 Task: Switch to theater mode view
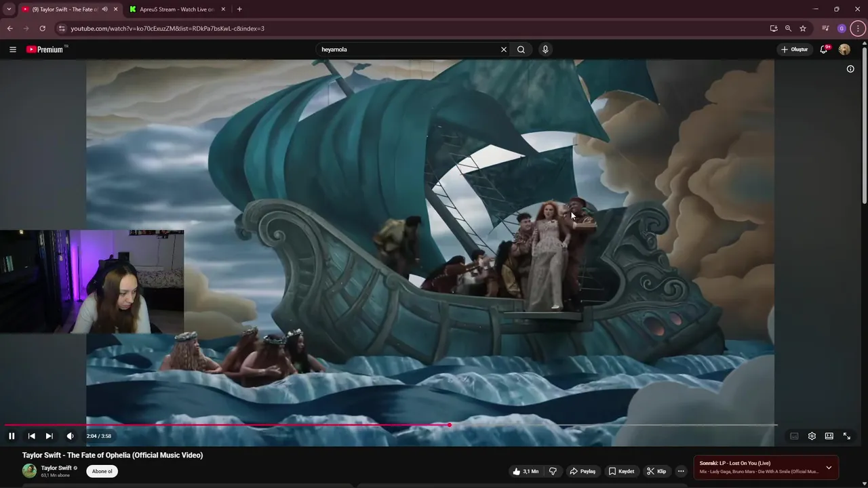(x=829, y=436)
